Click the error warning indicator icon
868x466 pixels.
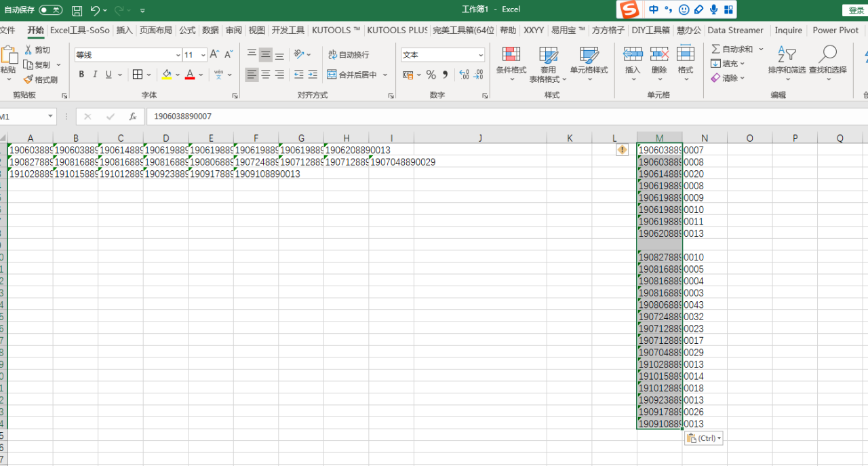(x=622, y=150)
